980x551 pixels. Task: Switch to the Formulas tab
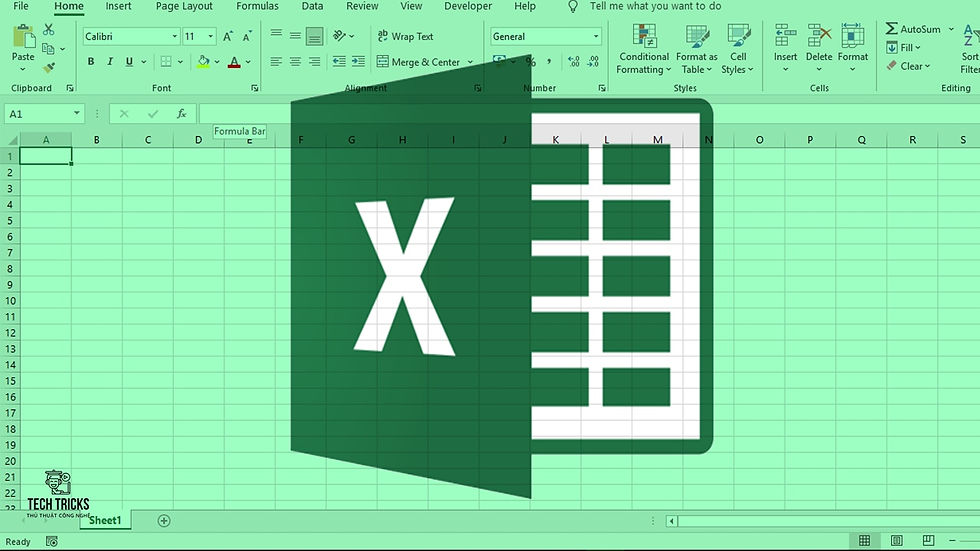257,6
